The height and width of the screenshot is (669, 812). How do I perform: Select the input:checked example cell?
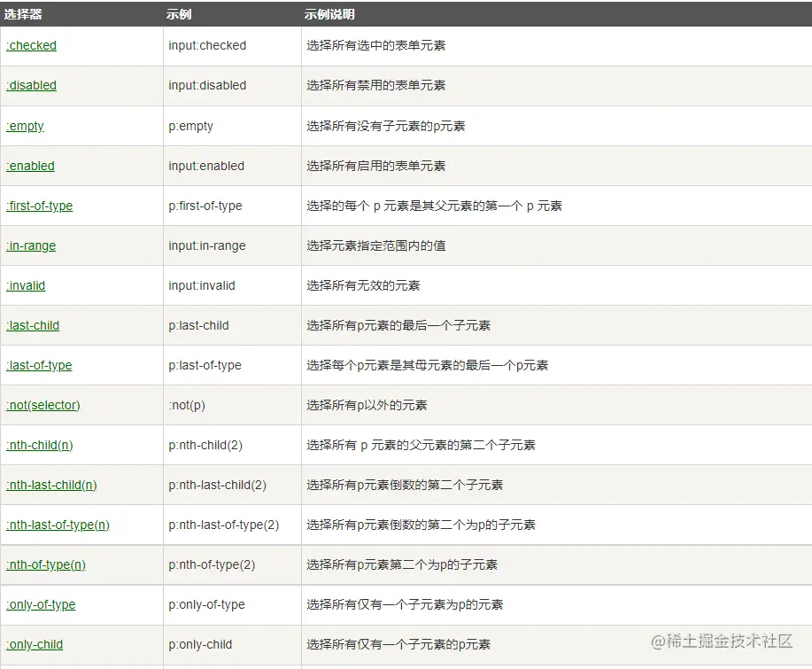pyautogui.click(x=233, y=45)
